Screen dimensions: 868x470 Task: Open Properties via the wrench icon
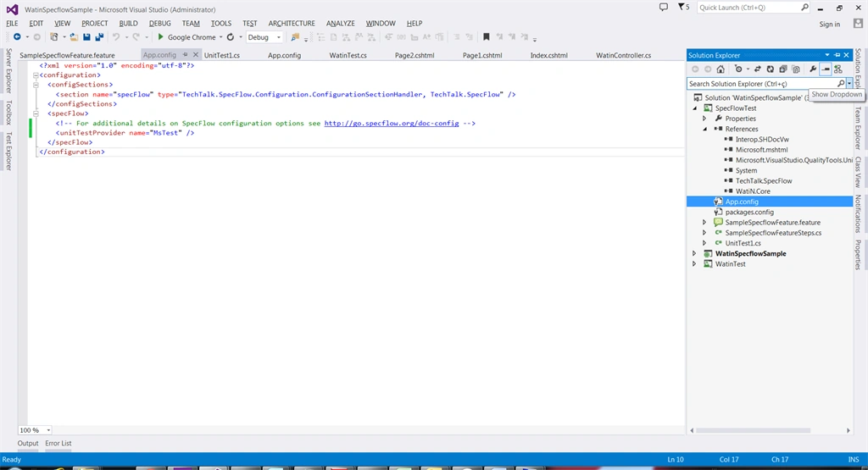pos(813,69)
